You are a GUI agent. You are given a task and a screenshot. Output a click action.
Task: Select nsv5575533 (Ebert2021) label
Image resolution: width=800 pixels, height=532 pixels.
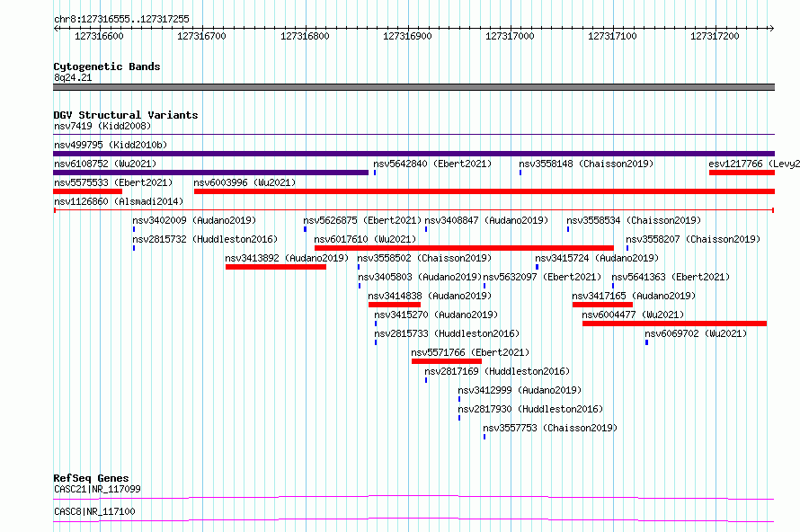(113, 182)
